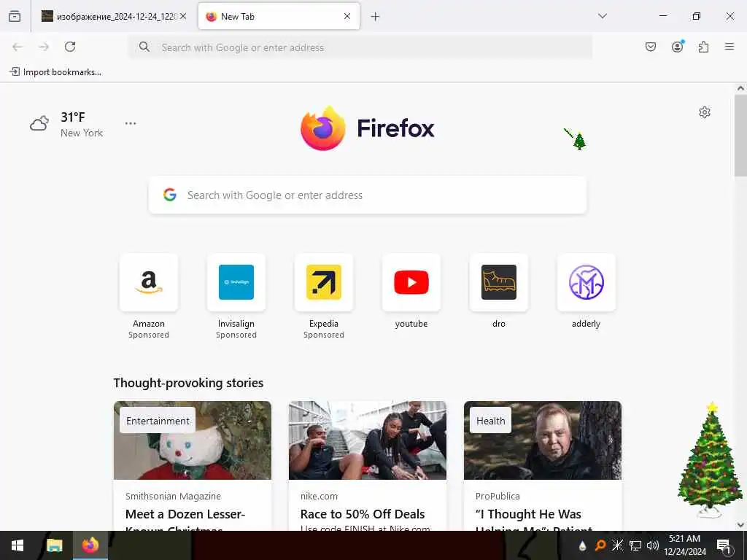Focus the Google search box on page
The height and width of the screenshot is (560, 747).
coord(368,195)
